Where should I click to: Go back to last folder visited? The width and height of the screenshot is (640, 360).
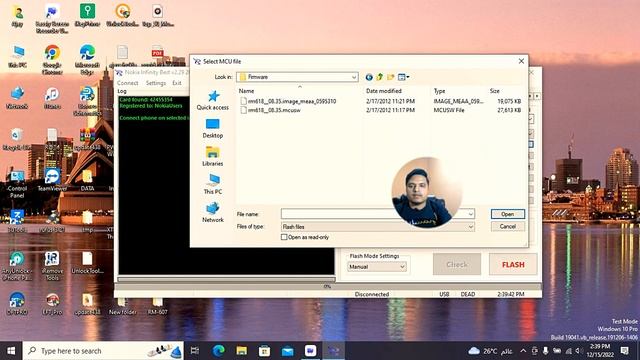tap(369, 77)
